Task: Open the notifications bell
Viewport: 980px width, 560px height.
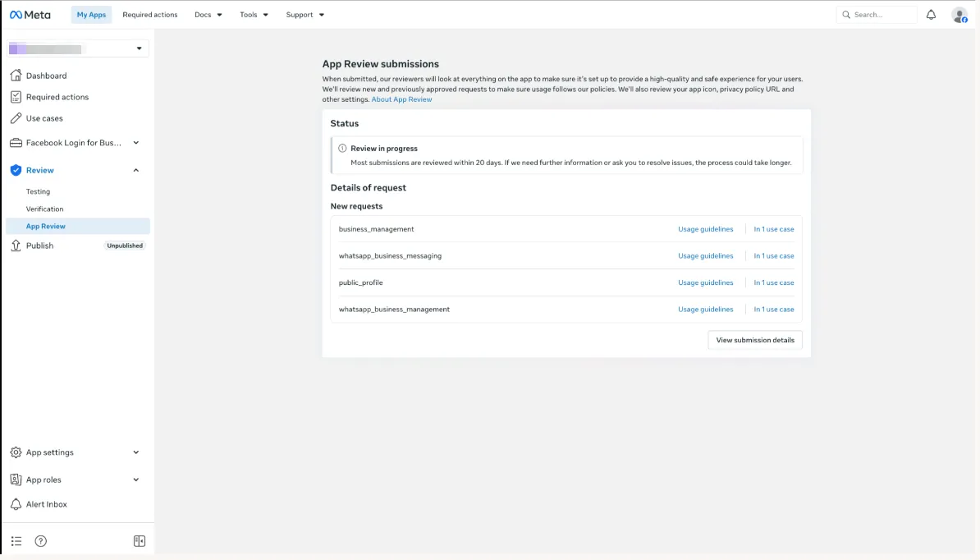Action: (x=931, y=15)
